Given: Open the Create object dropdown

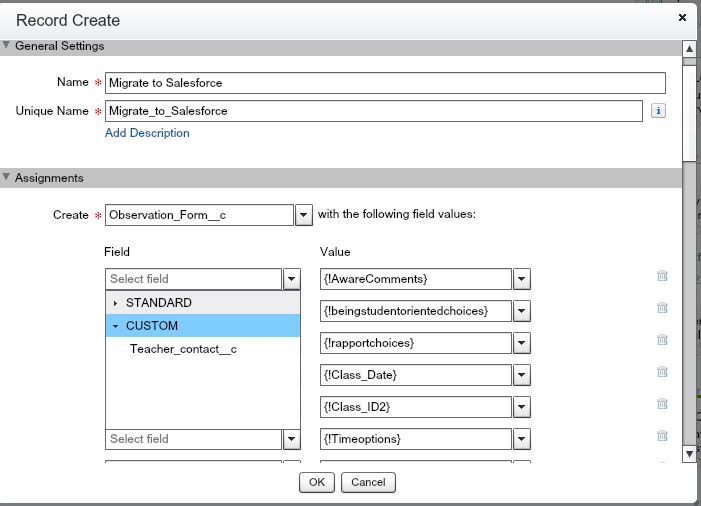Looking at the screenshot, I should pos(304,215).
